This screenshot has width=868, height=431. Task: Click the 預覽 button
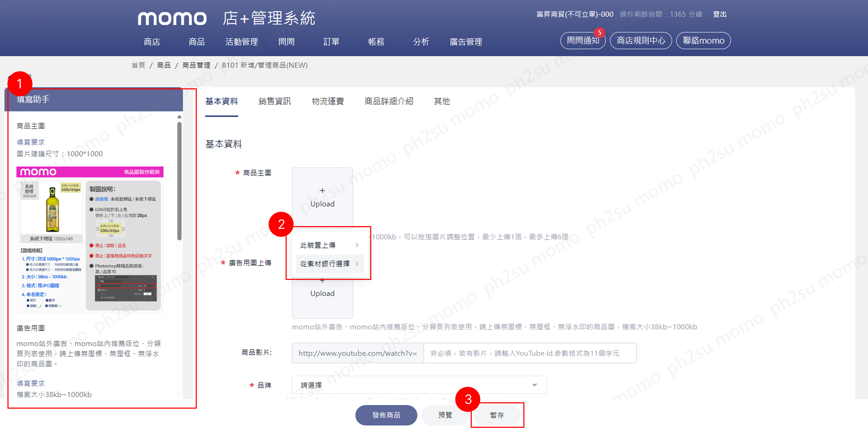[445, 415]
